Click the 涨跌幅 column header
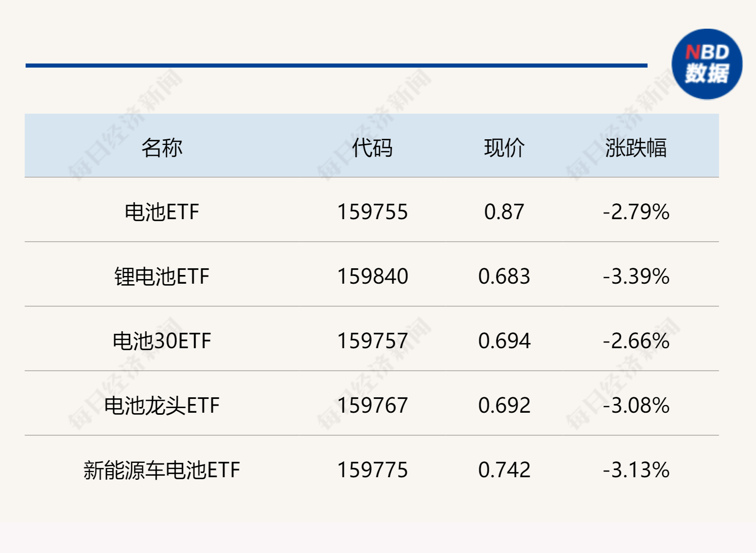Image resolution: width=756 pixels, height=553 pixels. click(x=636, y=148)
